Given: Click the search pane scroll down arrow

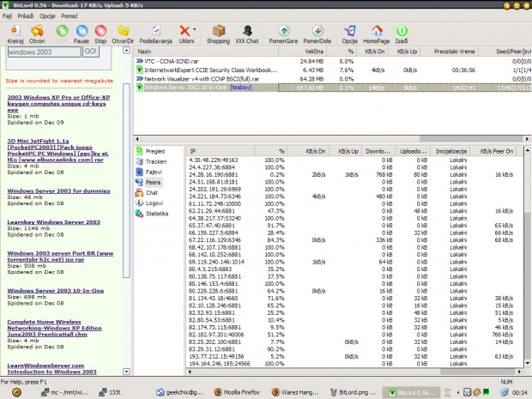Looking at the screenshot, I should 126,372.
